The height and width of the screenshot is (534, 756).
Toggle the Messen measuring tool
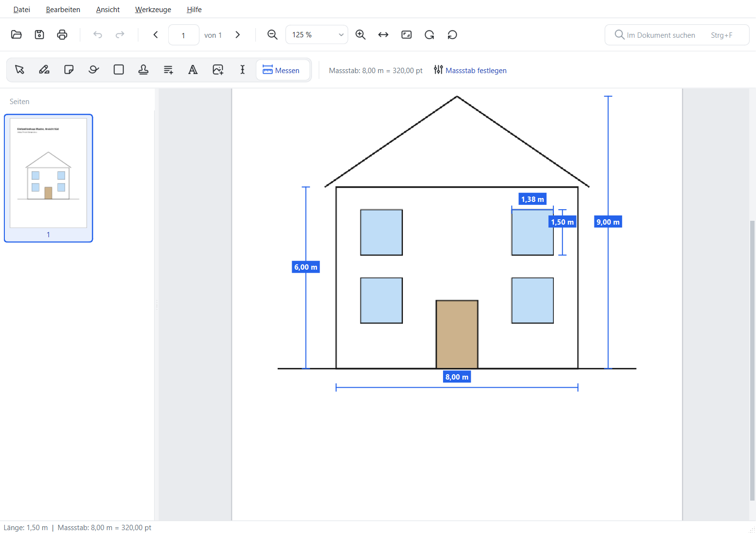[x=282, y=70]
